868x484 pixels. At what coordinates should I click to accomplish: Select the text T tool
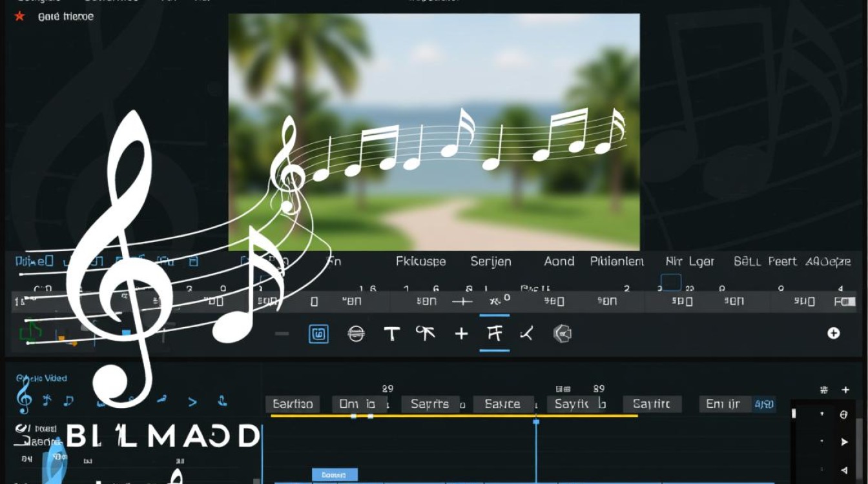tap(391, 334)
